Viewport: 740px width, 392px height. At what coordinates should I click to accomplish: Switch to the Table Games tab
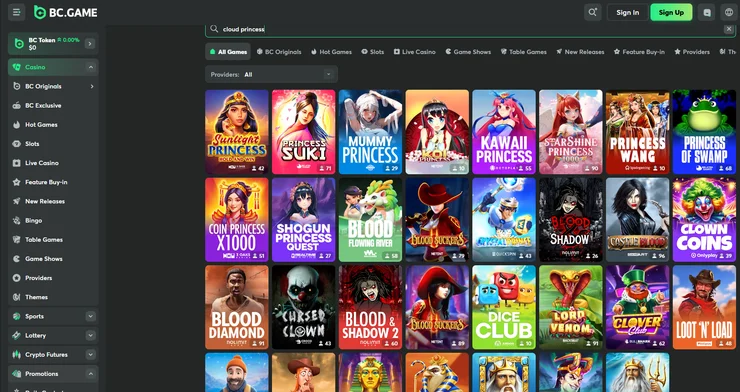pyautogui.click(x=523, y=52)
